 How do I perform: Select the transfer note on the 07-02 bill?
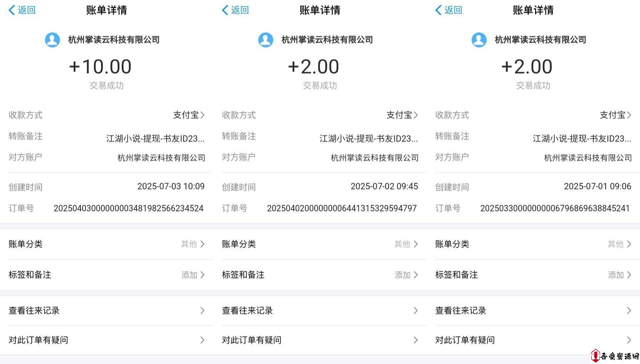pos(369,139)
